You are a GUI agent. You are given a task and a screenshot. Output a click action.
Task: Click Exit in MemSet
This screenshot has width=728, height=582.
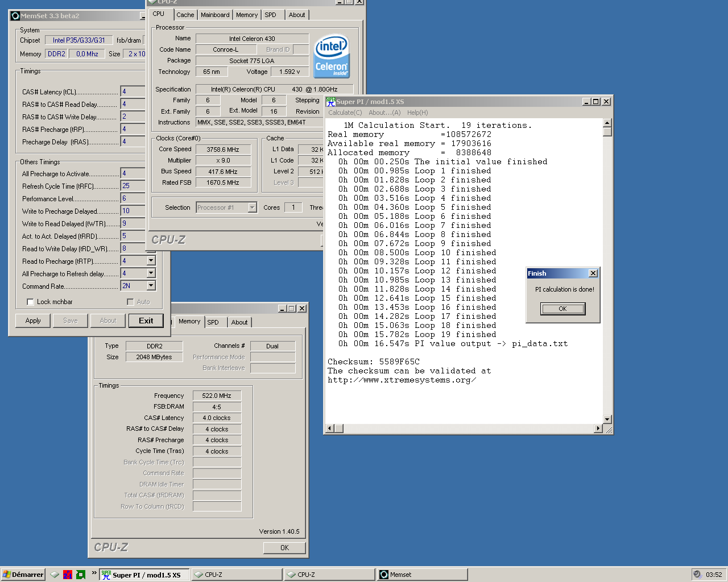(x=146, y=321)
